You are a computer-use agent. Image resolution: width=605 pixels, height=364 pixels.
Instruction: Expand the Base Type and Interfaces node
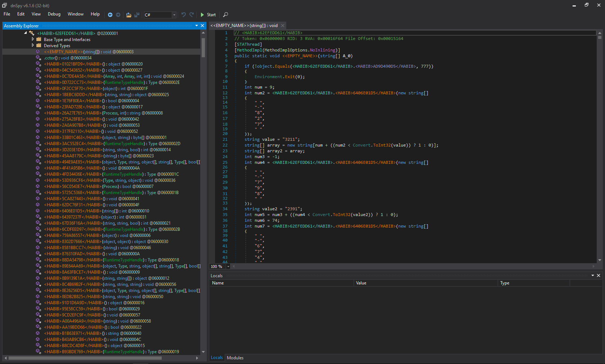pos(33,39)
